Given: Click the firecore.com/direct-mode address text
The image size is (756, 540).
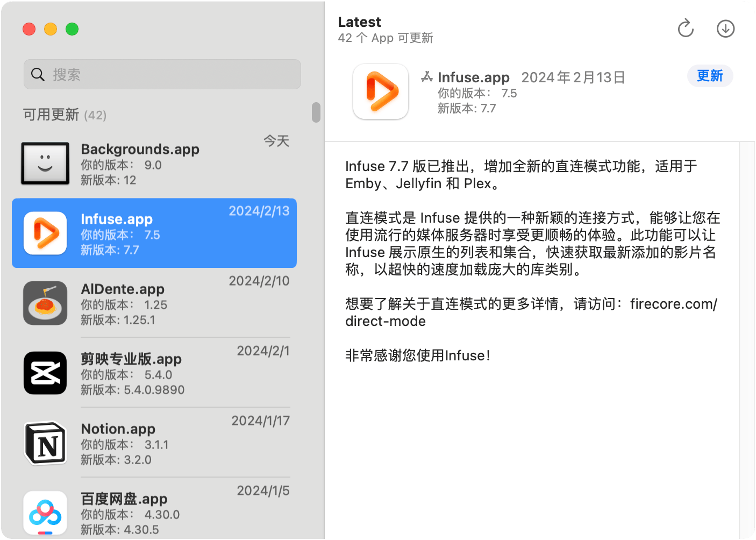Looking at the screenshot, I should [x=531, y=312].
